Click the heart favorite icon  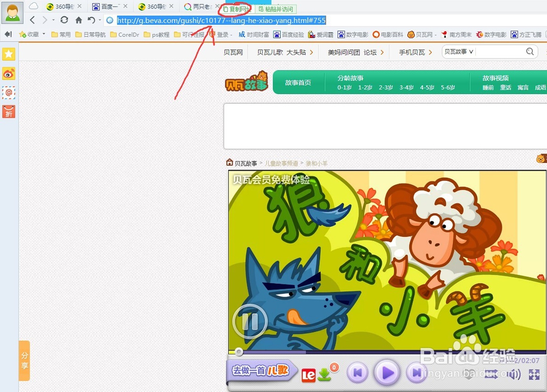pos(470,374)
